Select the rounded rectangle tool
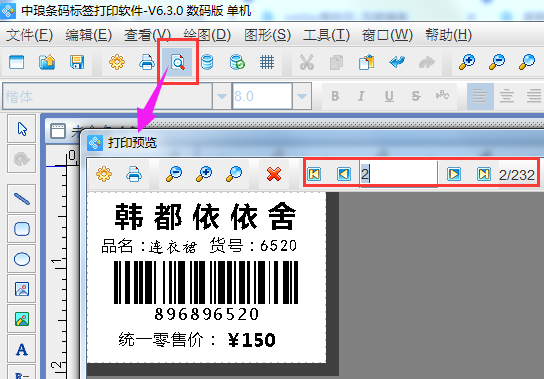The width and height of the screenshot is (544, 379). [x=22, y=229]
